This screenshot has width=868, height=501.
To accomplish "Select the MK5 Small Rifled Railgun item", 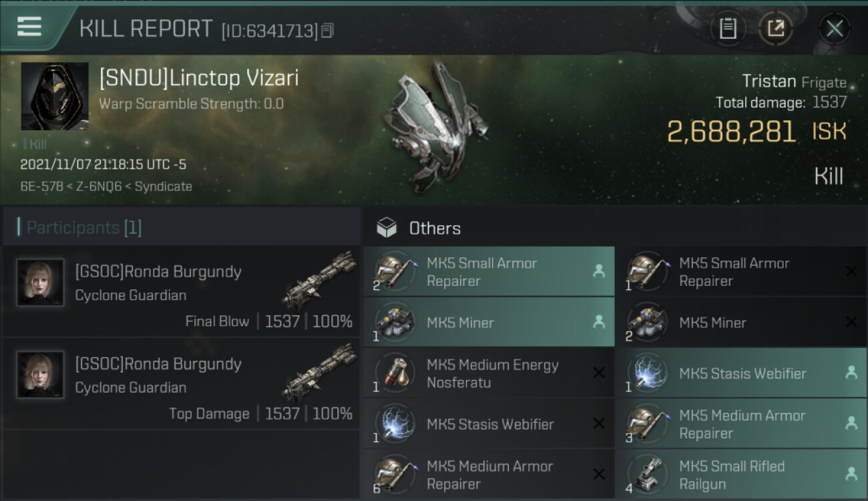I will pos(740,475).
